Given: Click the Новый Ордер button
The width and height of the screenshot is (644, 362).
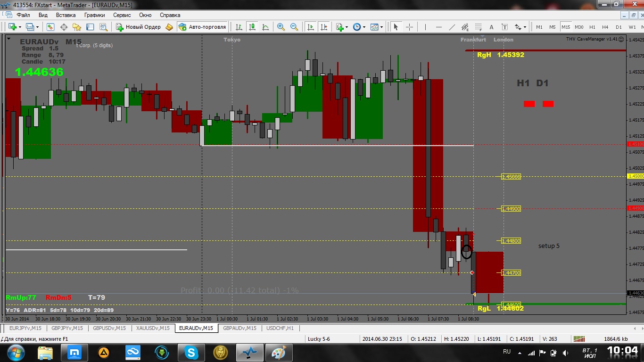Looking at the screenshot, I should [139, 27].
